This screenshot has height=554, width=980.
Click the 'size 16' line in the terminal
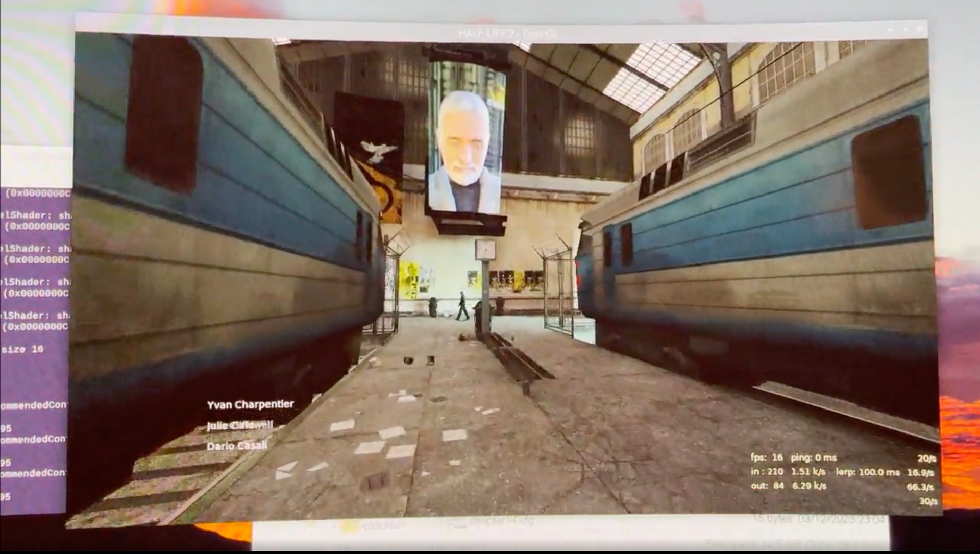(22, 349)
